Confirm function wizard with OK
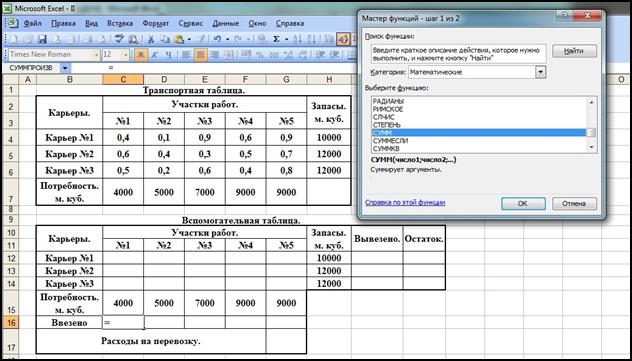632x361 pixels. coord(523,203)
